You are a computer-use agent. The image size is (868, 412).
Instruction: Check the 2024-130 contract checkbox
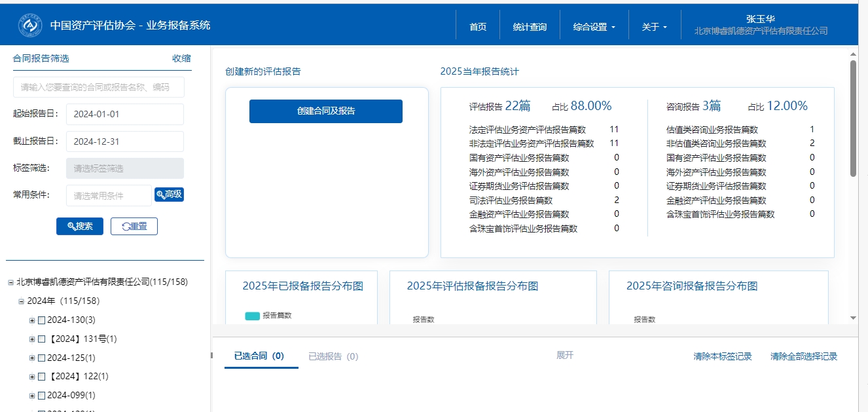pos(41,320)
